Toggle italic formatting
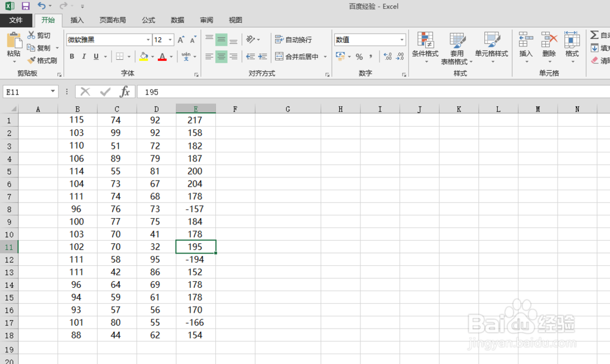This screenshot has height=364, width=610. click(84, 56)
